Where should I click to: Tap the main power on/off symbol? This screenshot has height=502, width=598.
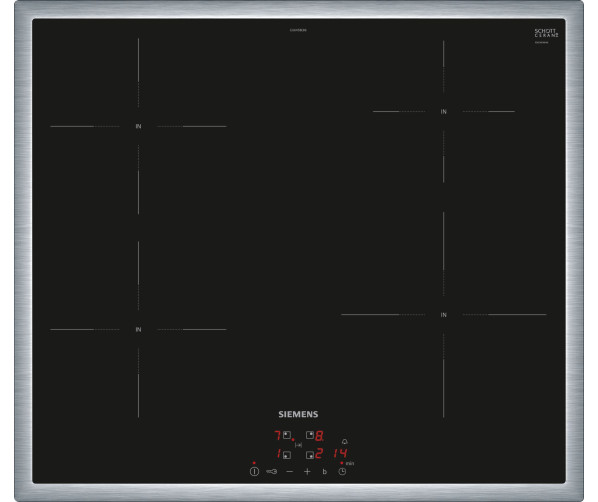[x=254, y=471]
